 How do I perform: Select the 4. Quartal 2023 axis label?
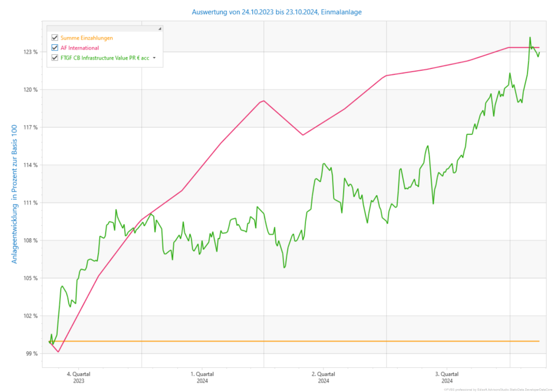pos(78,377)
